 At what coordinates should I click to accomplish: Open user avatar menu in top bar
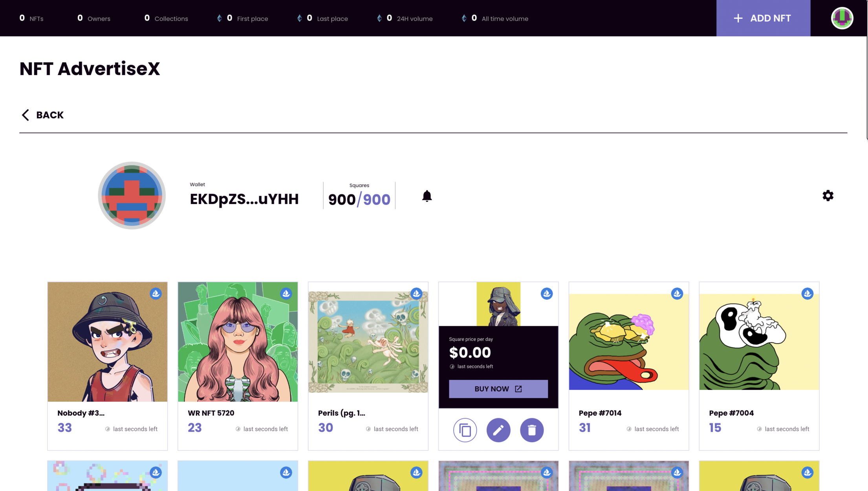pos(842,18)
